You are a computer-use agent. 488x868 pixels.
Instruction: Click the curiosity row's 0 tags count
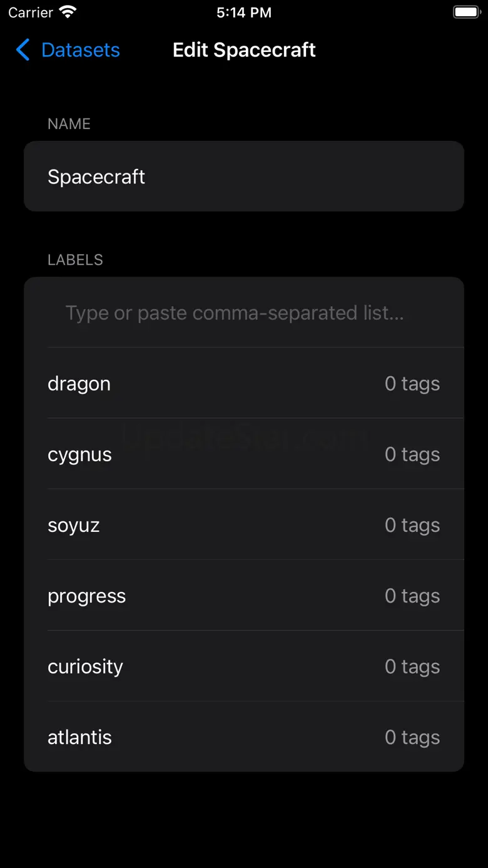(x=412, y=666)
